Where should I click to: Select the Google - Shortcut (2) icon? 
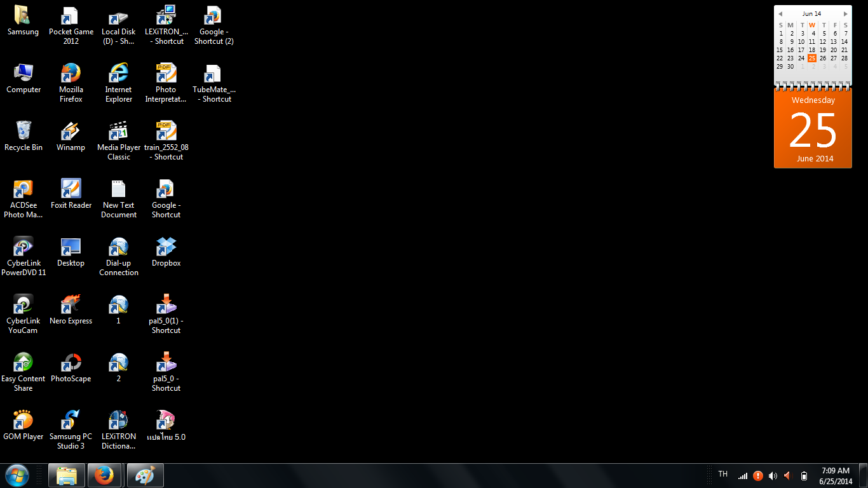click(214, 25)
